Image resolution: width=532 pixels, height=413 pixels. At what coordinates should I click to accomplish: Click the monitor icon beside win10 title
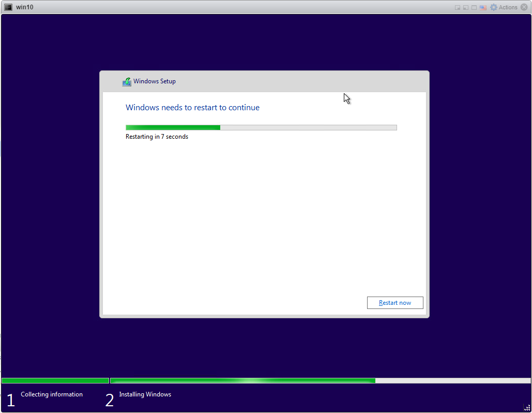tap(7, 7)
